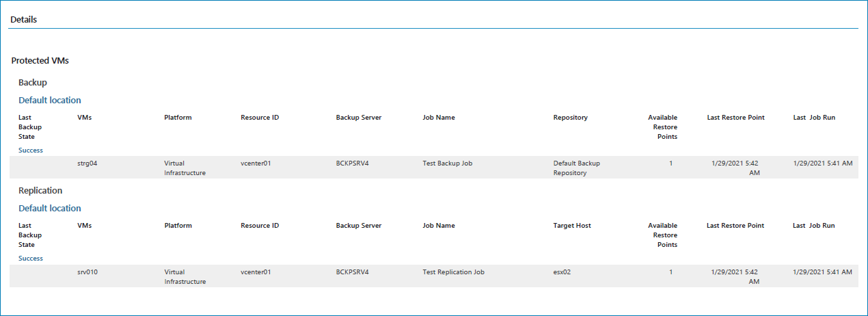This screenshot has width=868, height=316.
Task: Click the Details section heading
Action: pos(24,20)
